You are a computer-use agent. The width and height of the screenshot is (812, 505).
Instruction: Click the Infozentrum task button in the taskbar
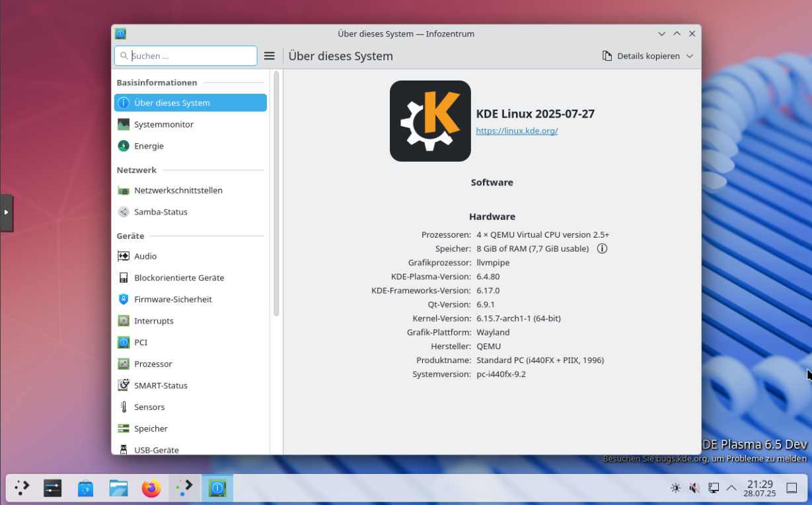coord(217,488)
